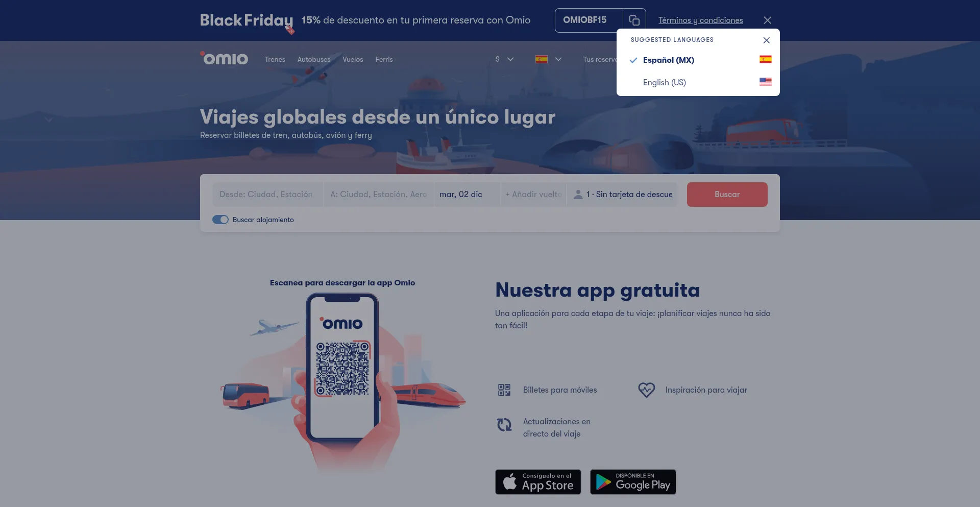Open the passengers and discount card selector
The height and width of the screenshot is (507, 980).
tap(622, 195)
